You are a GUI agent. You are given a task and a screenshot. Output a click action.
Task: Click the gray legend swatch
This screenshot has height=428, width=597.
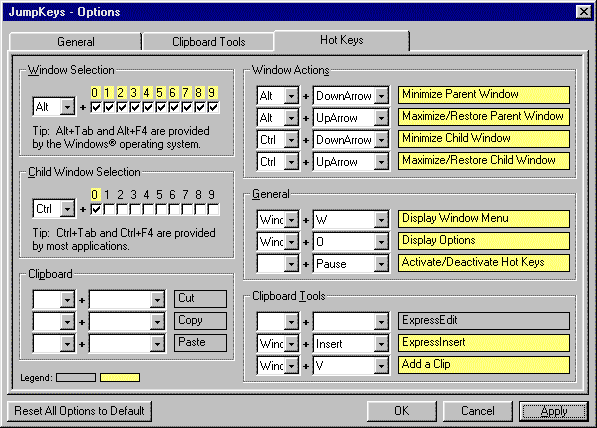[x=76, y=377]
